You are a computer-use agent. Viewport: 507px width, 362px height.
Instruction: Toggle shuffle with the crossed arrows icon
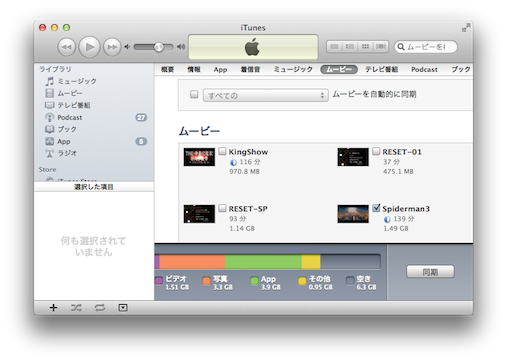tap(76, 308)
